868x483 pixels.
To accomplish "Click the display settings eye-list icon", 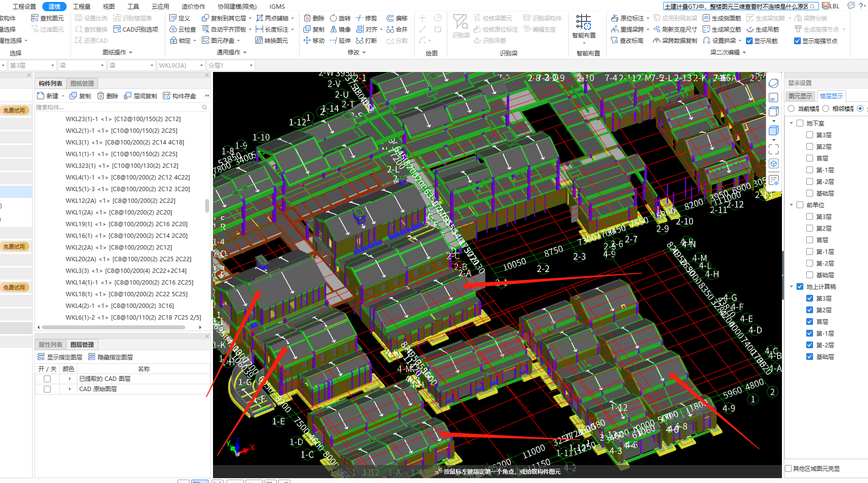I will [x=774, y=180].
